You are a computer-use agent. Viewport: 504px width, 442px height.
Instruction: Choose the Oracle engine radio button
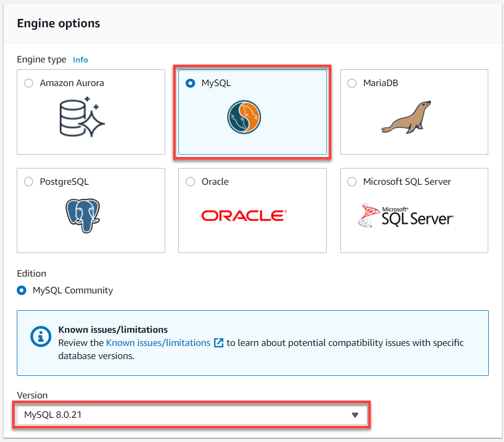(x=190, y=182)
